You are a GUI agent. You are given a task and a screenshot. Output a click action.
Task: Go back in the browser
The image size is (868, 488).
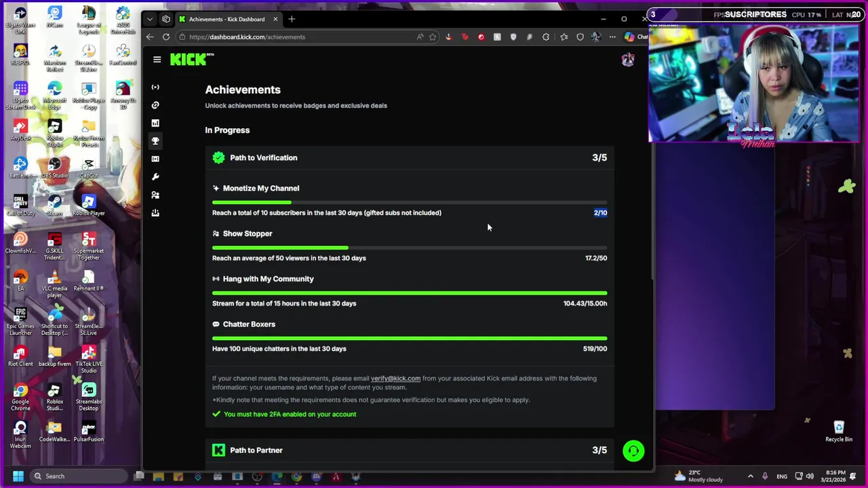(150, 37)
